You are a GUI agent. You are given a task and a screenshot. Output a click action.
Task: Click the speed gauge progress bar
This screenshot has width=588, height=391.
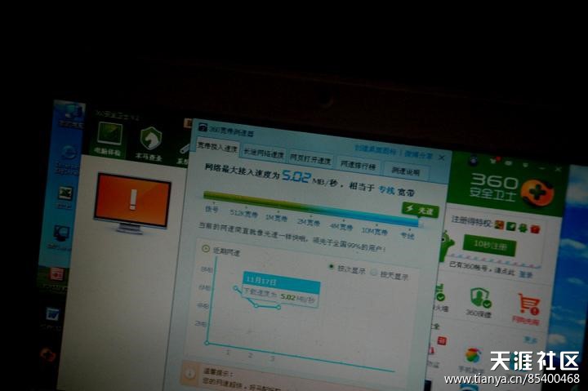pyautogui.click(x=311, y=209)
